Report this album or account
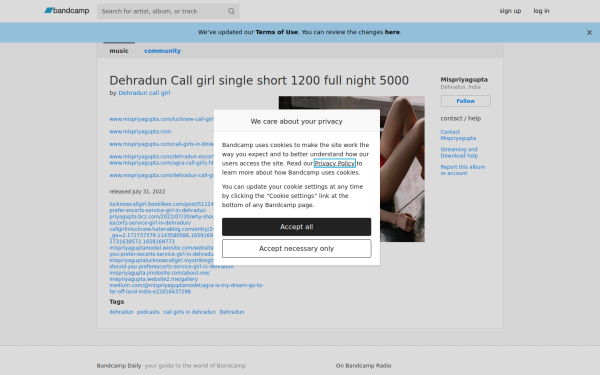Screen dimensions: 600x375 463,170
